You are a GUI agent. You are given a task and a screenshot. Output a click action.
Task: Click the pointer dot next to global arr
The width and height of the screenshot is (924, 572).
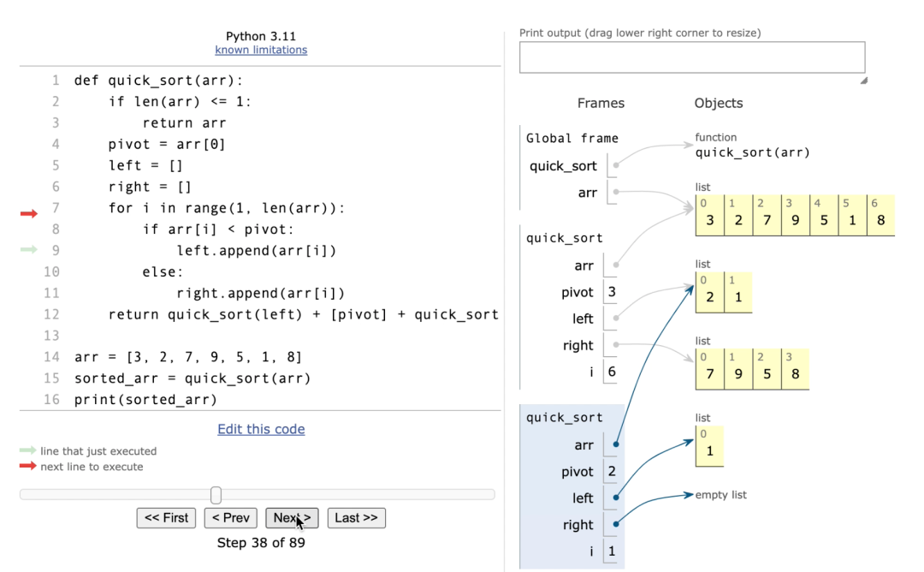pyautogui.click(x=616, y=192)
